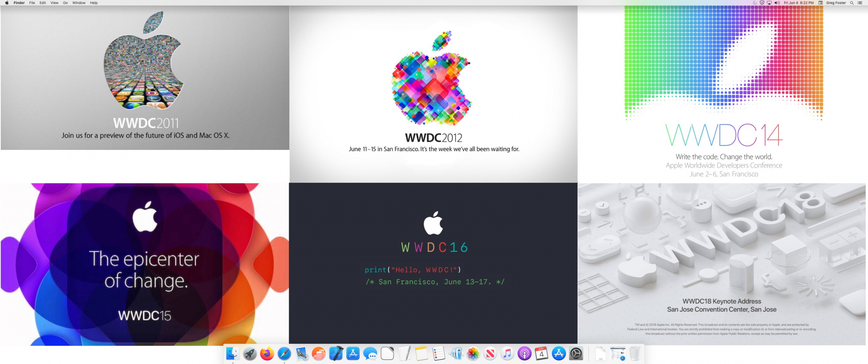This screenshot has height=364, width=868.
Task: Open Notification Center list icon
Action: tap(860, 3)
